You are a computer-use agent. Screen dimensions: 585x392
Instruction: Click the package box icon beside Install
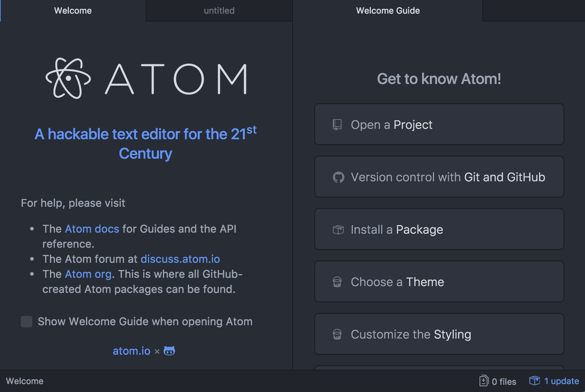338,229
